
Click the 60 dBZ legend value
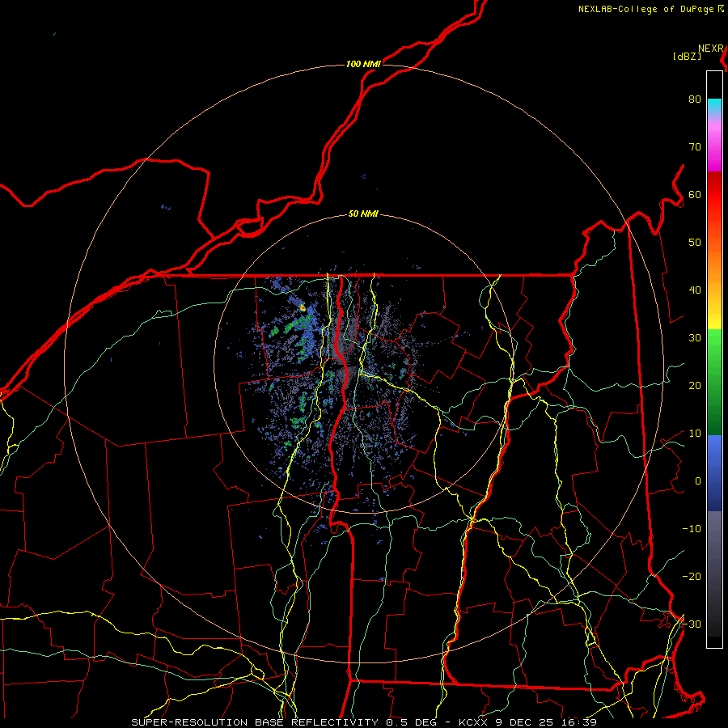(695, 194)
